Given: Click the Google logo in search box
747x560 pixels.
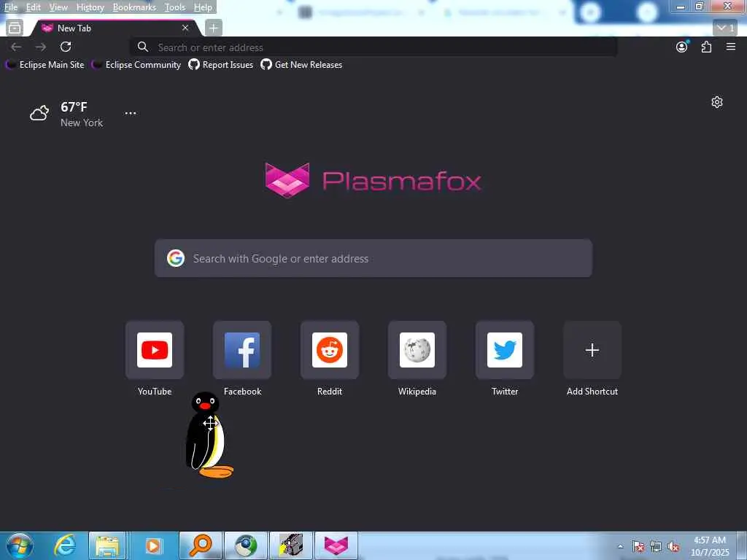Looking at the screenshot, I should (176, 258).
